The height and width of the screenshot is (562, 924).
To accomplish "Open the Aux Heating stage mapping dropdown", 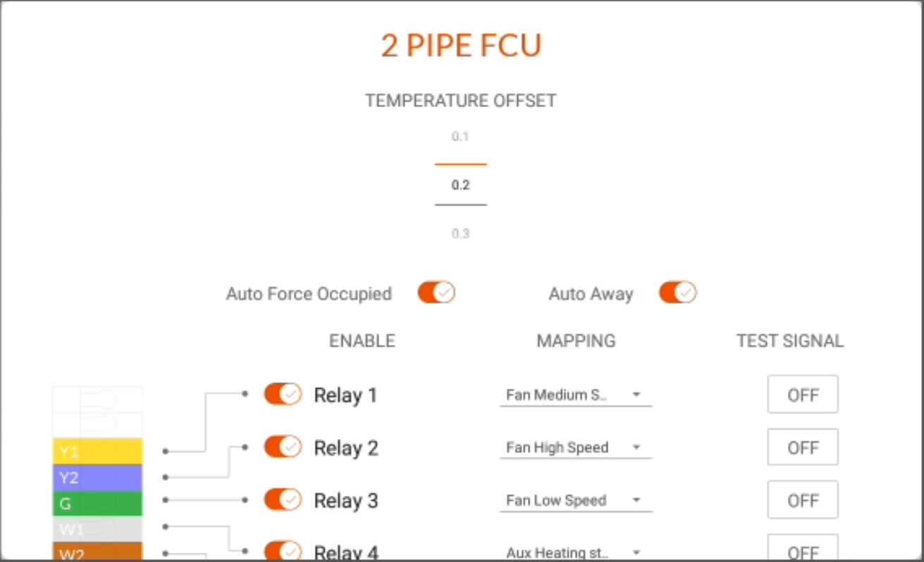I will [576, 552].
